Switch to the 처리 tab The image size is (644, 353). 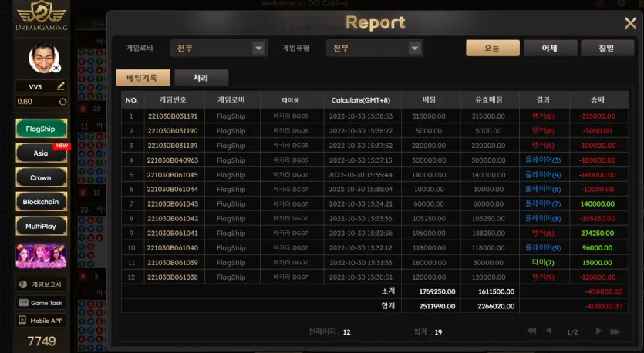(x=201, y=78)
